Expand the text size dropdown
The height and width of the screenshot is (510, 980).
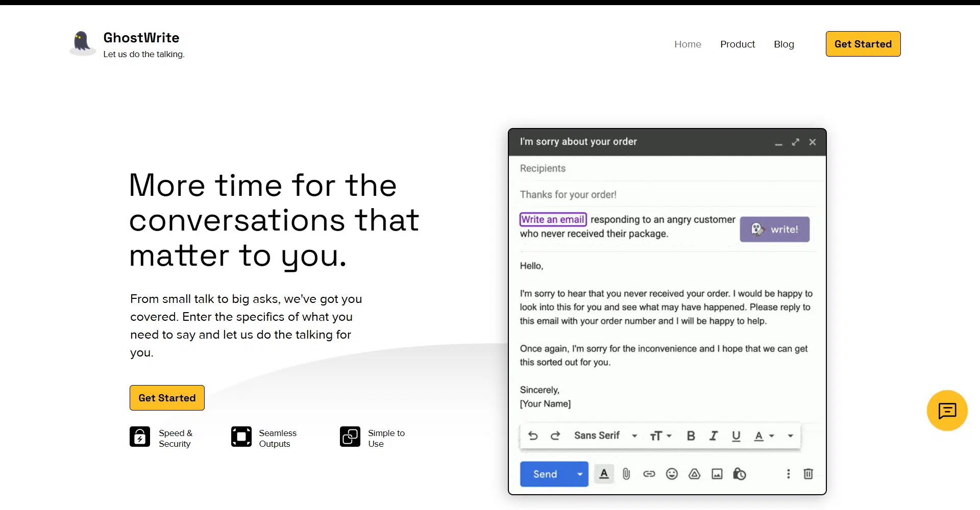tap(660, 436)
